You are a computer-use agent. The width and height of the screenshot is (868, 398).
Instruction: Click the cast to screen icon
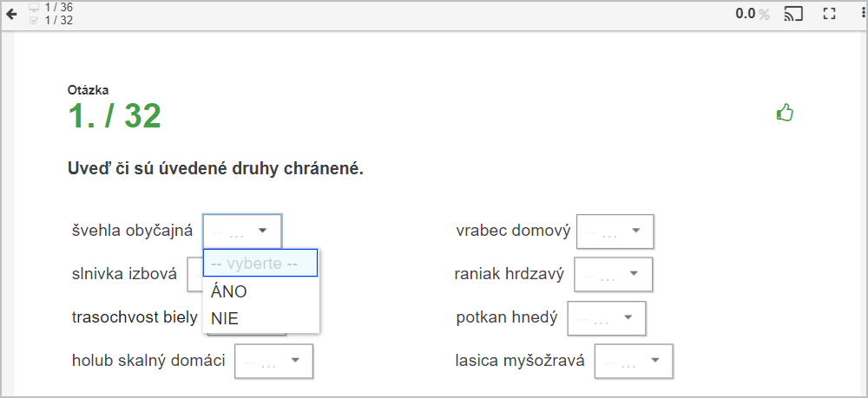(x=793, y=15)
